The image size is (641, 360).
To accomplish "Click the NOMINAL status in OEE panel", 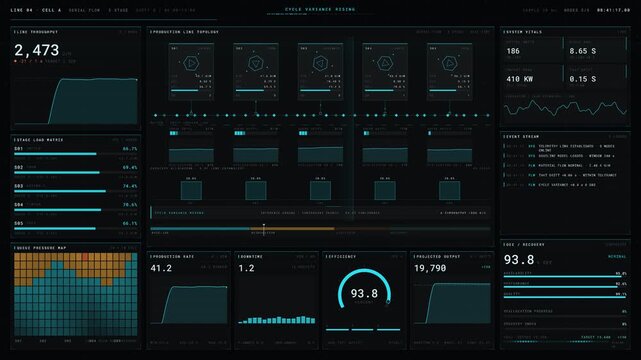I will point(617,257).
